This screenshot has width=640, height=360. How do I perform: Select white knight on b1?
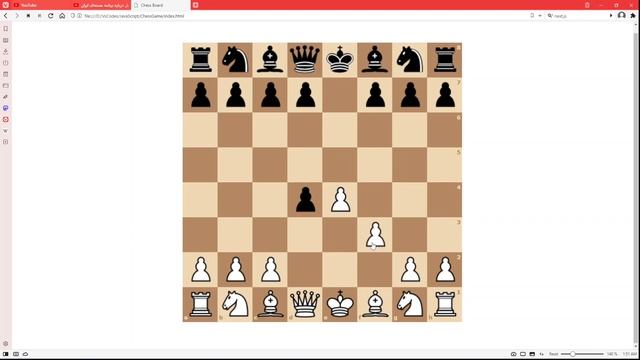[235, 304]
